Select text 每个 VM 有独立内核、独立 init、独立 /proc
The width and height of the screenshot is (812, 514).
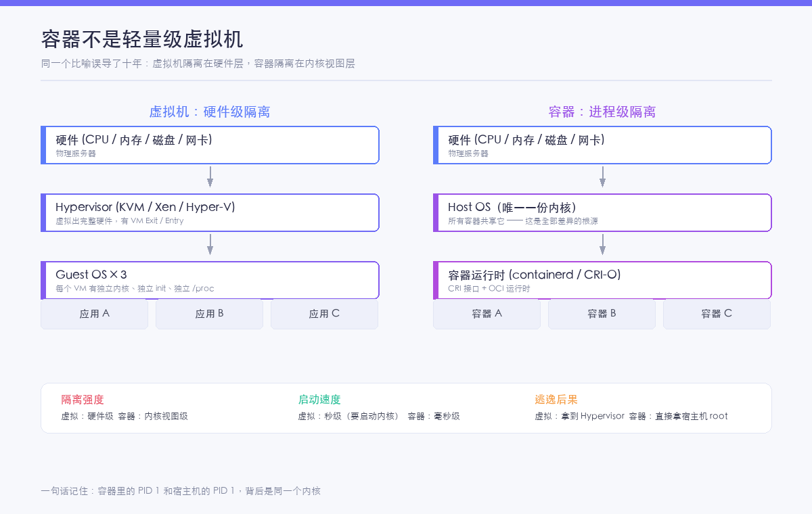pos(135,289)
